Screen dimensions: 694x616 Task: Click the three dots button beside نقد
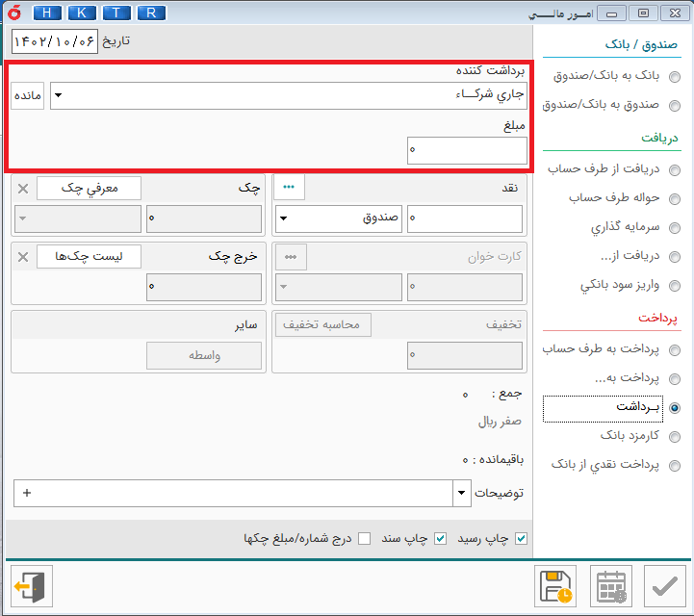click(289, 187)
